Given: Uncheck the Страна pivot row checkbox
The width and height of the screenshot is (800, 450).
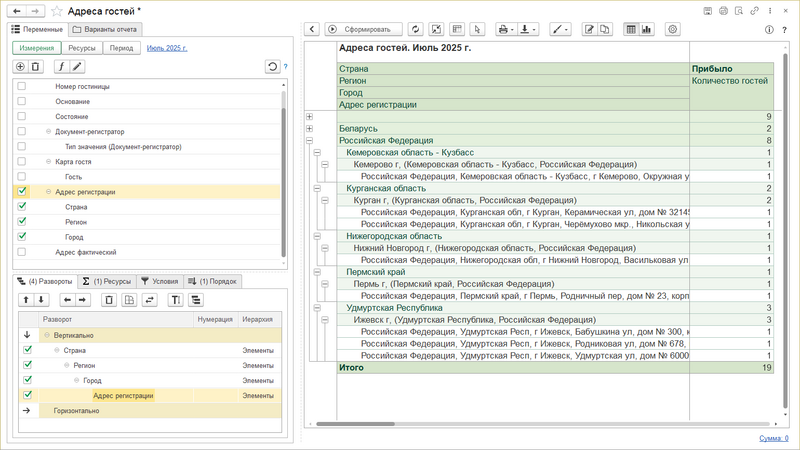Looking at the screenshot, I should click(28, 351).
